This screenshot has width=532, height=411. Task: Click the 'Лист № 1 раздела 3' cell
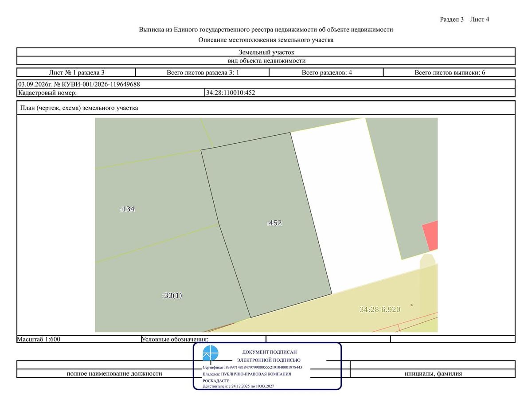76,72
